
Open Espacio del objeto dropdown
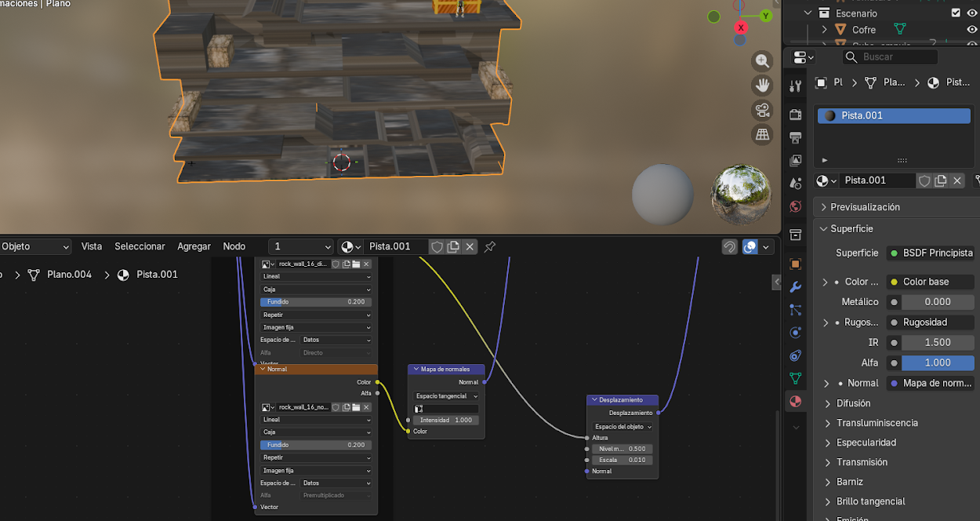[622, 427]
